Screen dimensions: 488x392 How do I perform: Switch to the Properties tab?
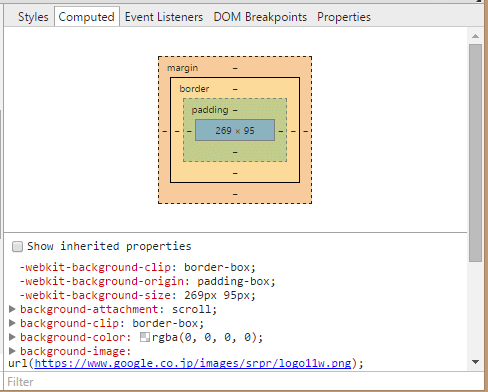344,17
